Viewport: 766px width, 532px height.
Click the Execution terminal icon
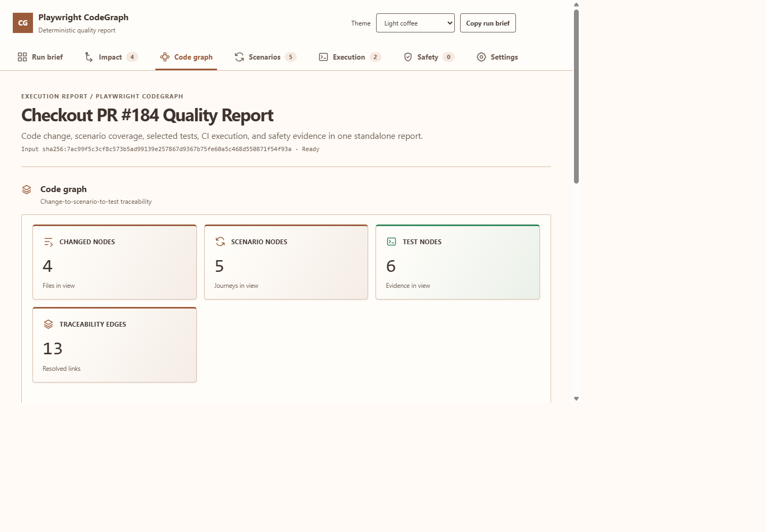click(x=323, y=57)
